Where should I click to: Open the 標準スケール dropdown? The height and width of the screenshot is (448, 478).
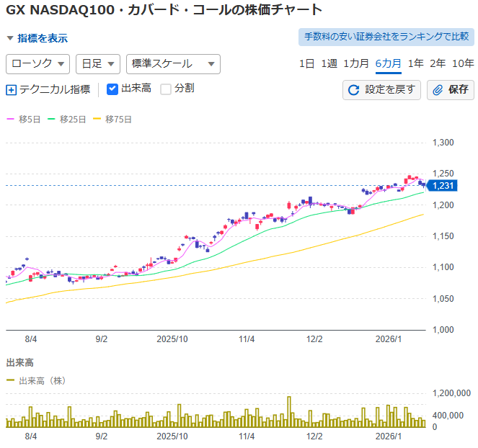coord(173,64)
